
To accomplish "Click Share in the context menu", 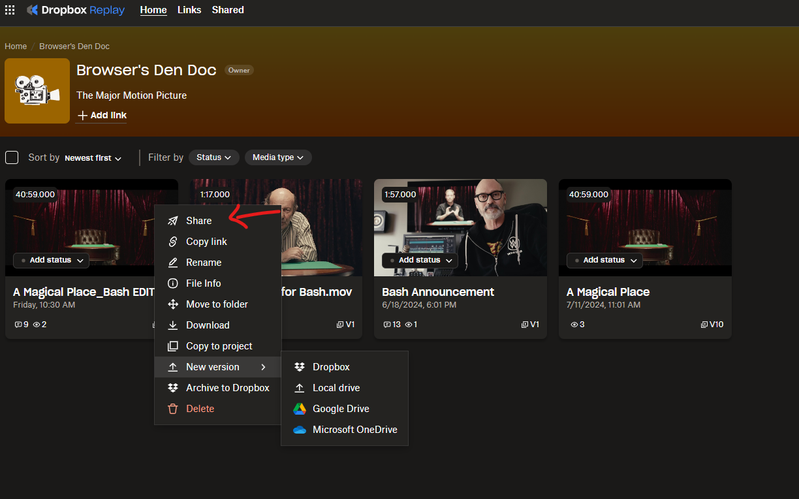I will [198, 220].
